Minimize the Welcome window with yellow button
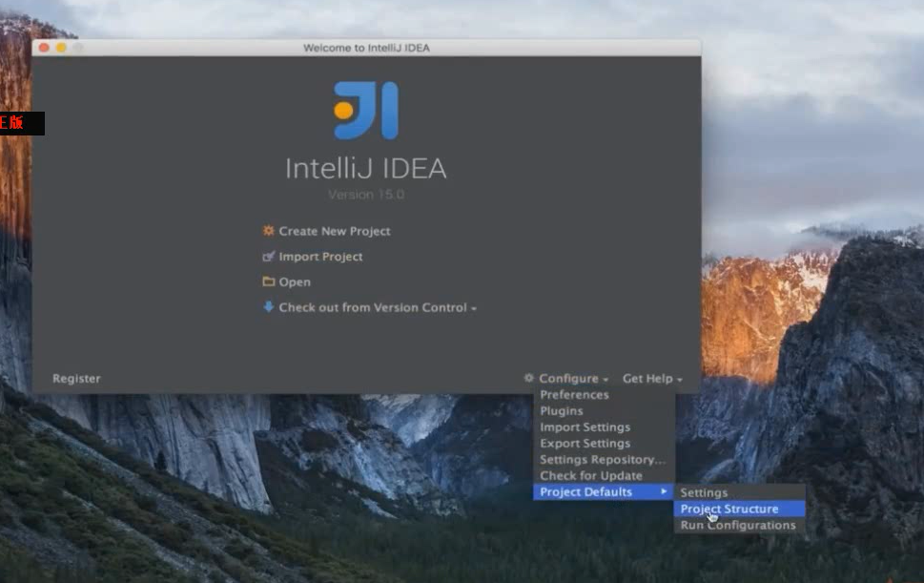Screen dimensions: 924x583 (61, 47)
